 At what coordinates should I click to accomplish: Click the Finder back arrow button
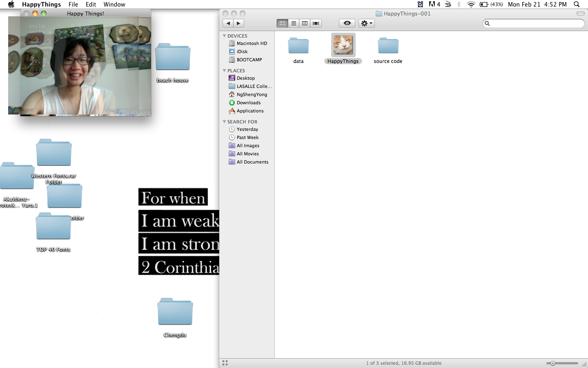(228, 23)
